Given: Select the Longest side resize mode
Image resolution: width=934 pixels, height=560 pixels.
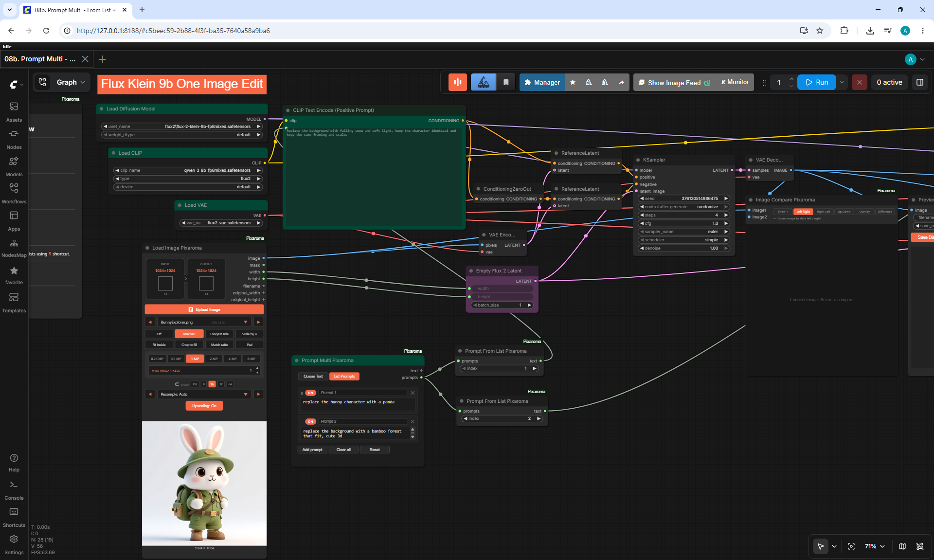Looking at the screenshot, I should click(x=219, y=334).
